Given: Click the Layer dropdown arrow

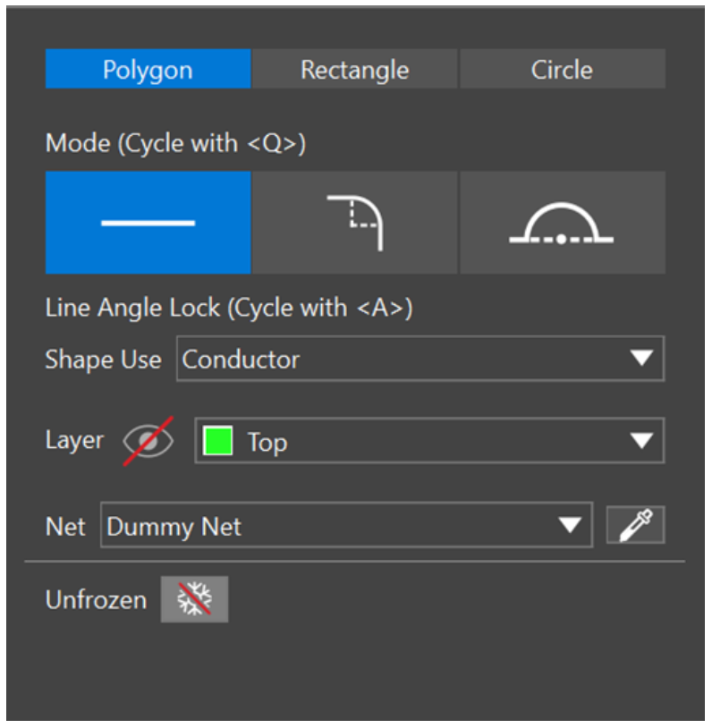Looking at the screenshot, I should pos(641,442).
